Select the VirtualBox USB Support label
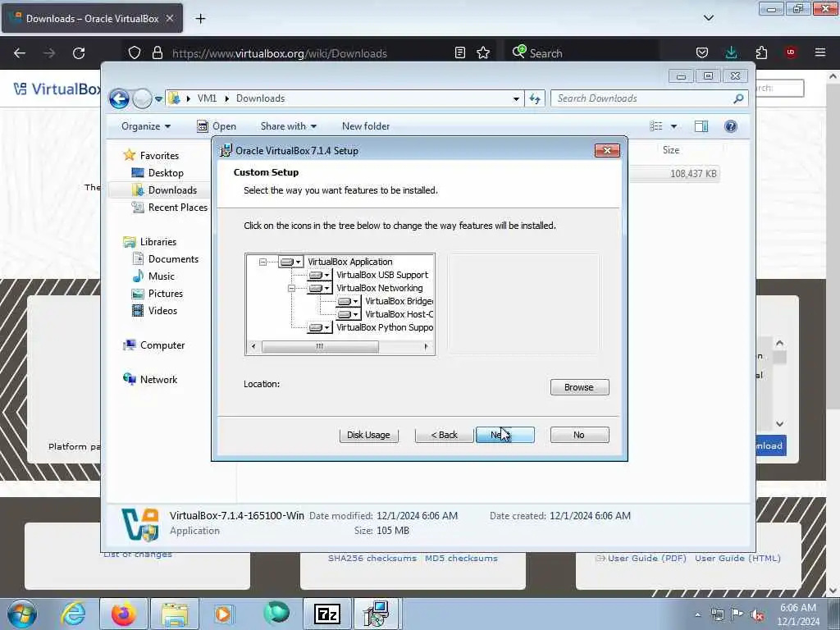 [x=382, y=275]
